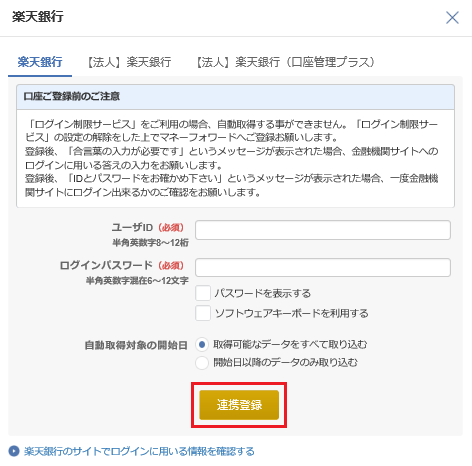Click the 半角英数字8〜12桁 hint text
This screenshot has height=466, width=472.
tap(150, 242)
